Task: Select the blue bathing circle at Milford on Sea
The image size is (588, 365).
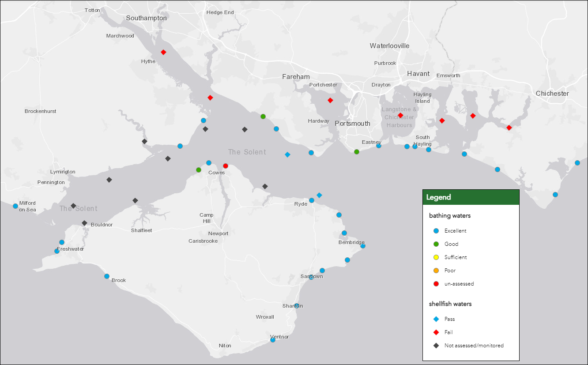Action: (15, 206)
